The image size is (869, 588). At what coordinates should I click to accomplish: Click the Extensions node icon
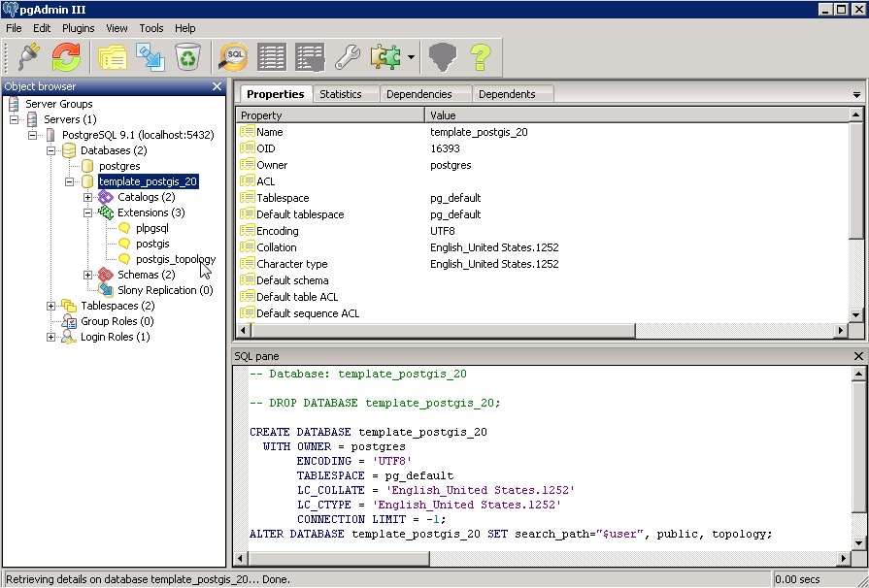(x=105, y=212)
